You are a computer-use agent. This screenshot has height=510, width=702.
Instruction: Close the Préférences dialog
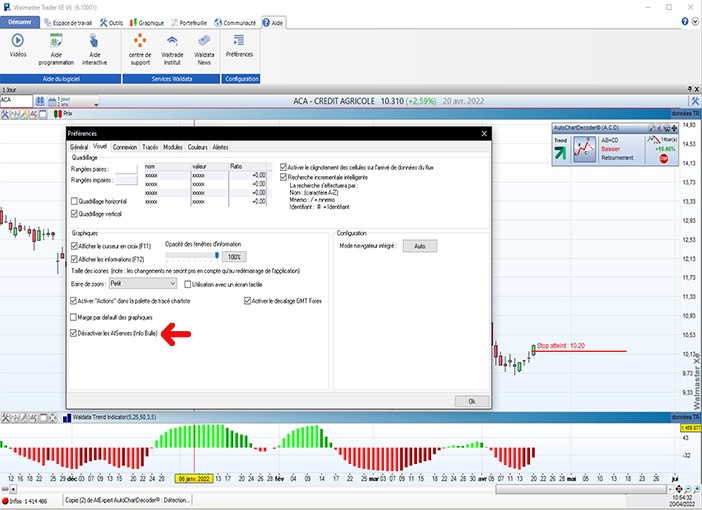coord(484,133)
